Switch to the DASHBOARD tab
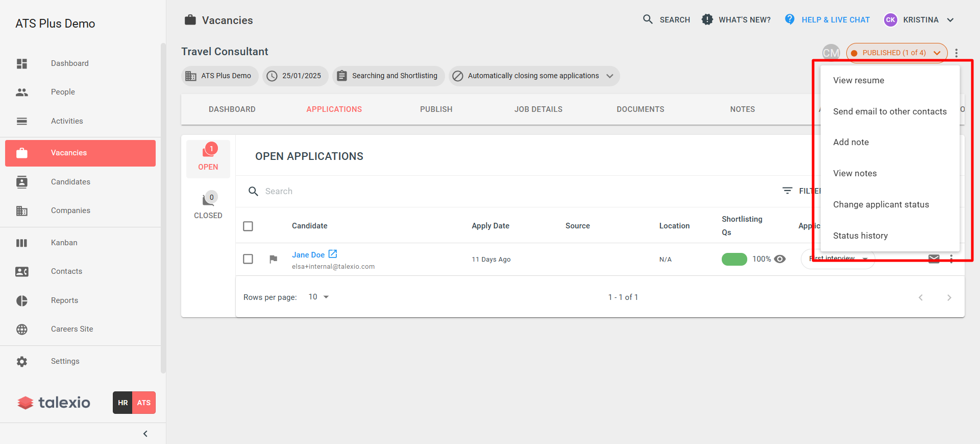The height and width of the screenshot is (444, 980). coord(232,109)
